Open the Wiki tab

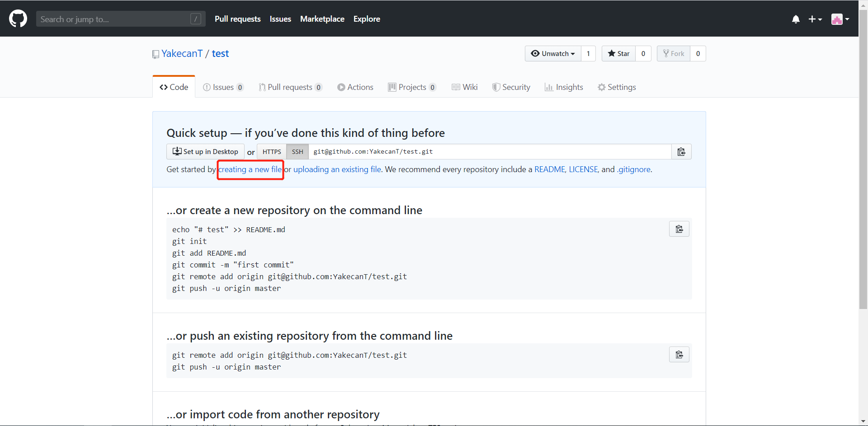point(465,87)
